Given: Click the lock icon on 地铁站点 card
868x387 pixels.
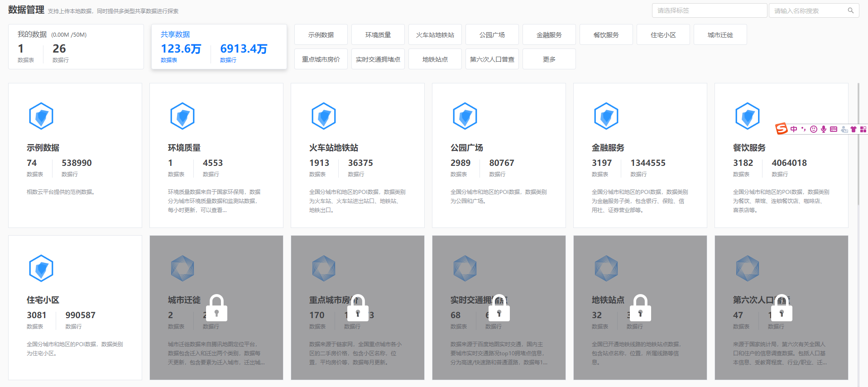Looking at the screenshot, I should 640,308.
